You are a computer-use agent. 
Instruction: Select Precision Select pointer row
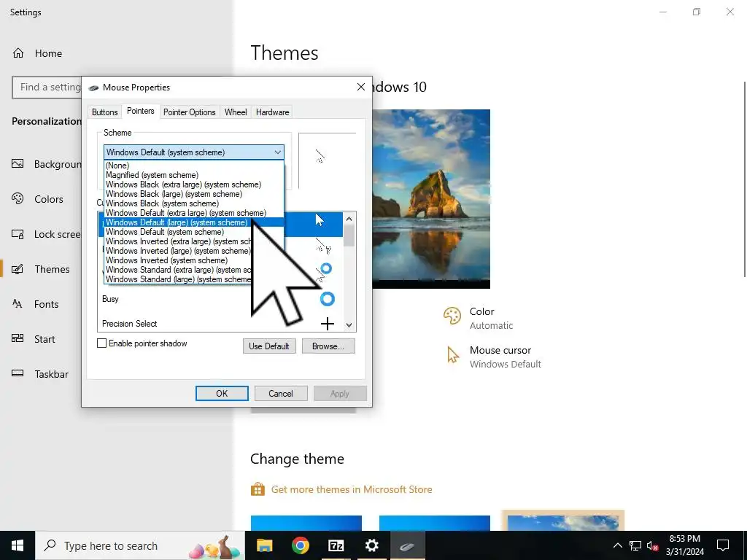[x=220, y=324]
